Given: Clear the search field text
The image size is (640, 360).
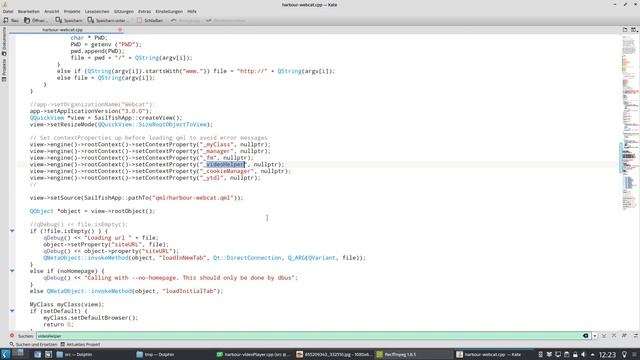Looking at the screenshot, I should pos(586,336).
